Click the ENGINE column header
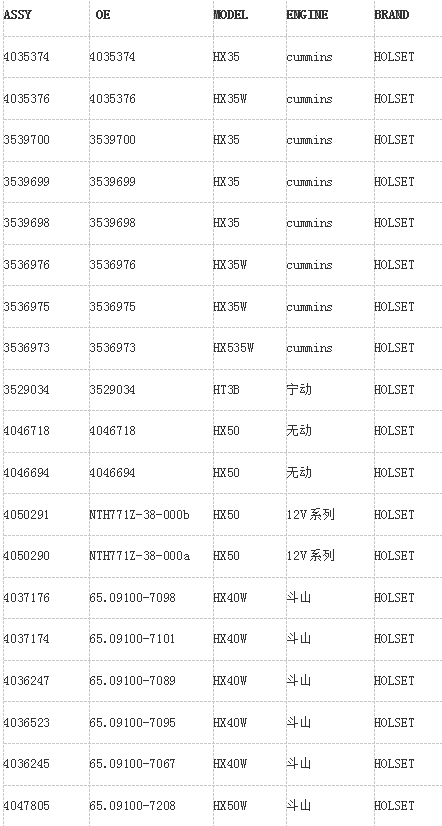This screenshot has height=826, width=442. click(x=307, y=15)
